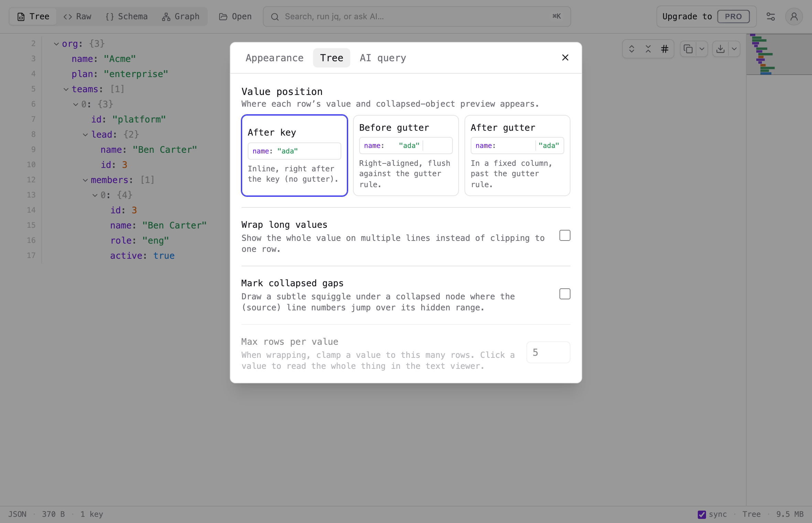Collapse the lead object node
812x523 pixels.
[85, 135]
